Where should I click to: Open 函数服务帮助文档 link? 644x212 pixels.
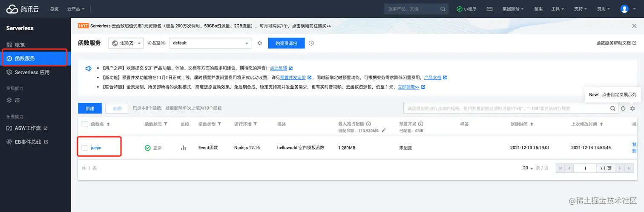click(616, 43)
